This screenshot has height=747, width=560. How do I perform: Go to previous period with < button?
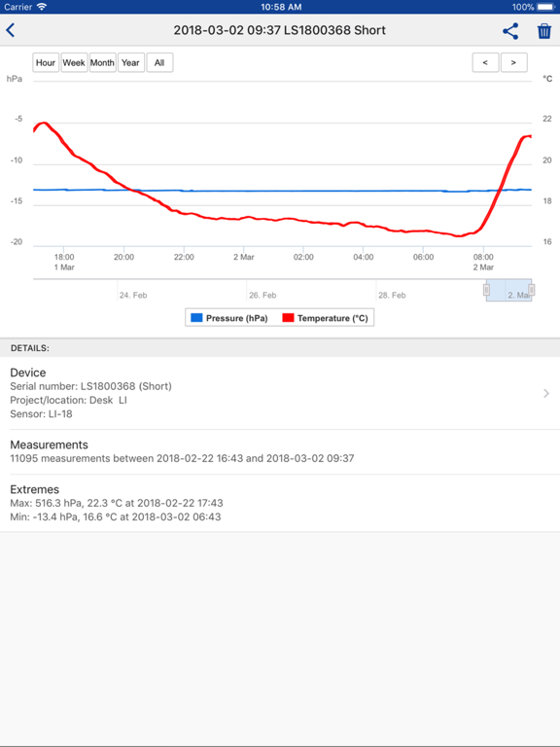click(x=485, y=62)
